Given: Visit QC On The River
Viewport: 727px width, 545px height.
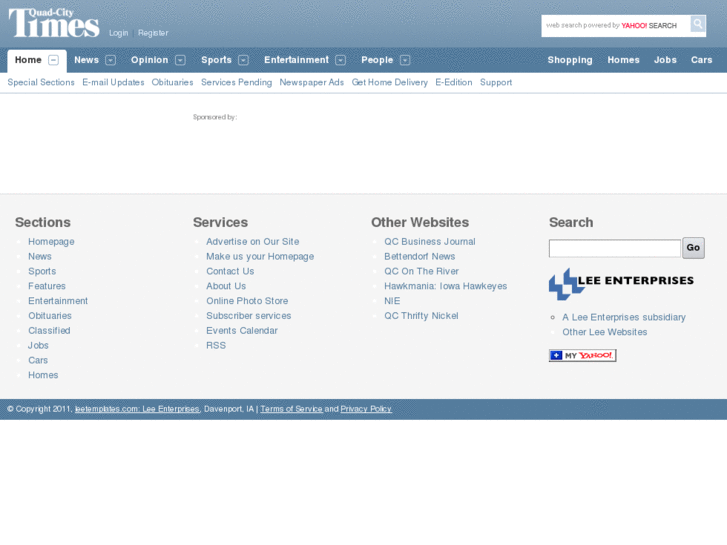Looking at the screenshot, I should point(421,271).
